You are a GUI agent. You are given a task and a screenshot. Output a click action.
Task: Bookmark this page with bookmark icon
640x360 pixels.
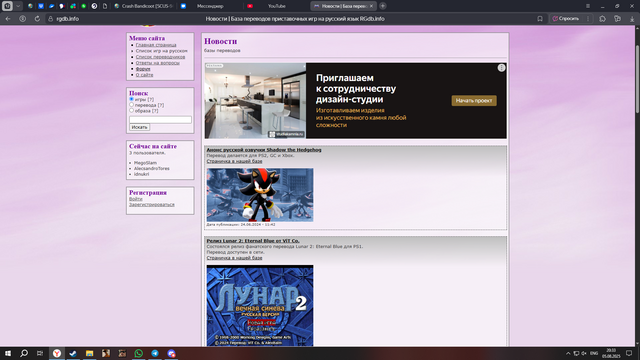click(x=540, y=19)
